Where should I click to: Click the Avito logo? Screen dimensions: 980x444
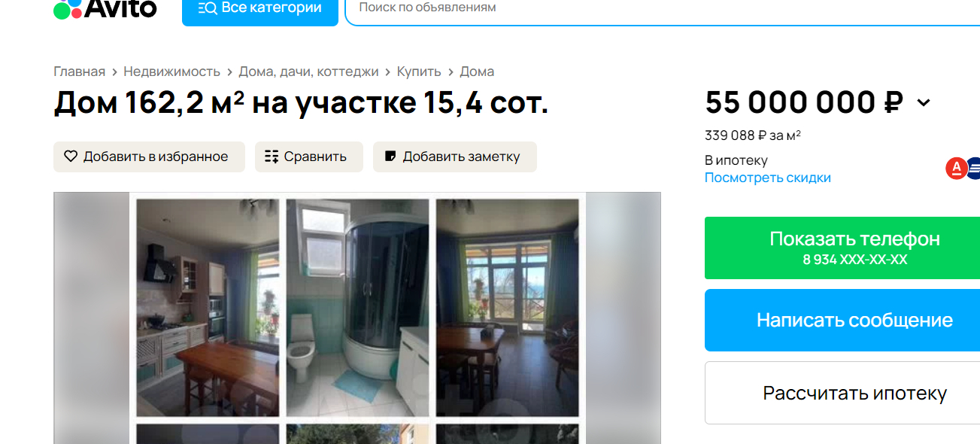105,9
